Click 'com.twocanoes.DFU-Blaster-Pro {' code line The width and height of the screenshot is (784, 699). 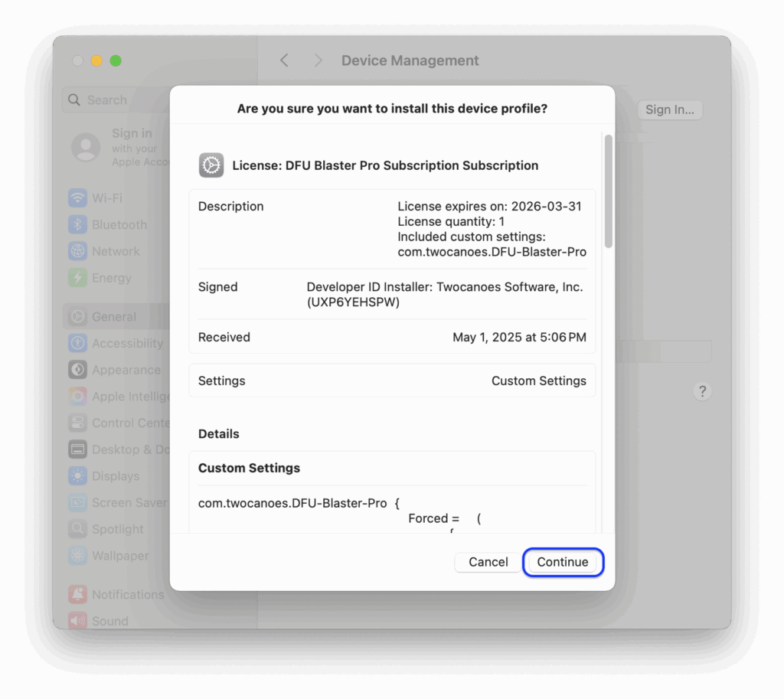299,503
